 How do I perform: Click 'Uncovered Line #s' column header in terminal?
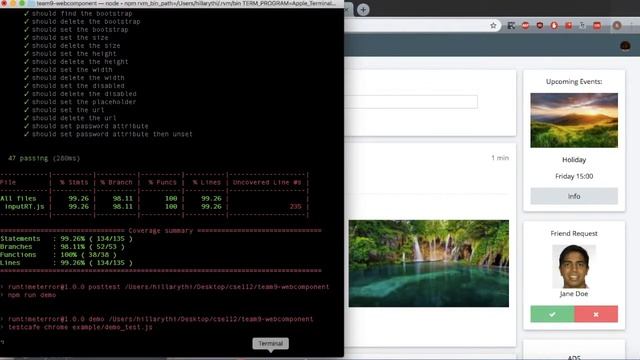[x=267, y=182]
